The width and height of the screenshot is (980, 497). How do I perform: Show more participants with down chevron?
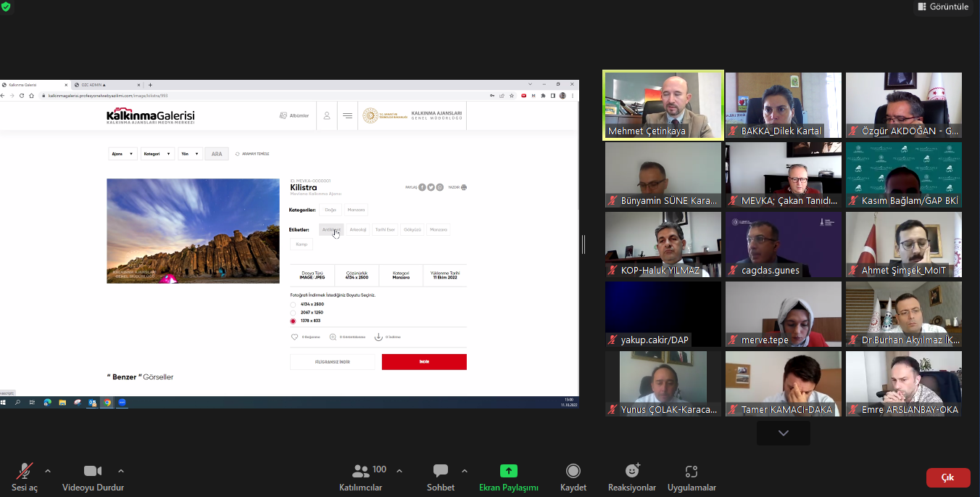[x=783, y=433]
